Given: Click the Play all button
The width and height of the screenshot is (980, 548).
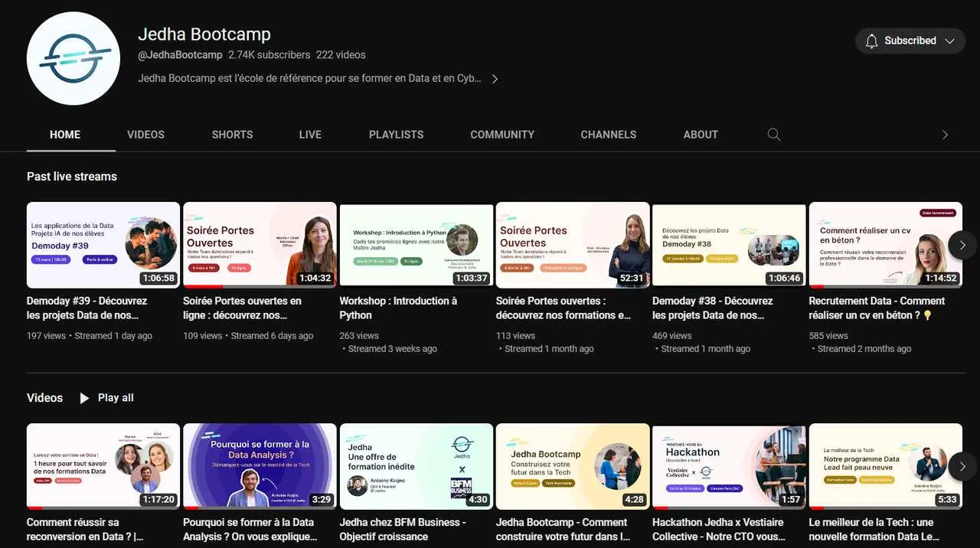Looking at the screenshot, I should click(x=106, y=398).
